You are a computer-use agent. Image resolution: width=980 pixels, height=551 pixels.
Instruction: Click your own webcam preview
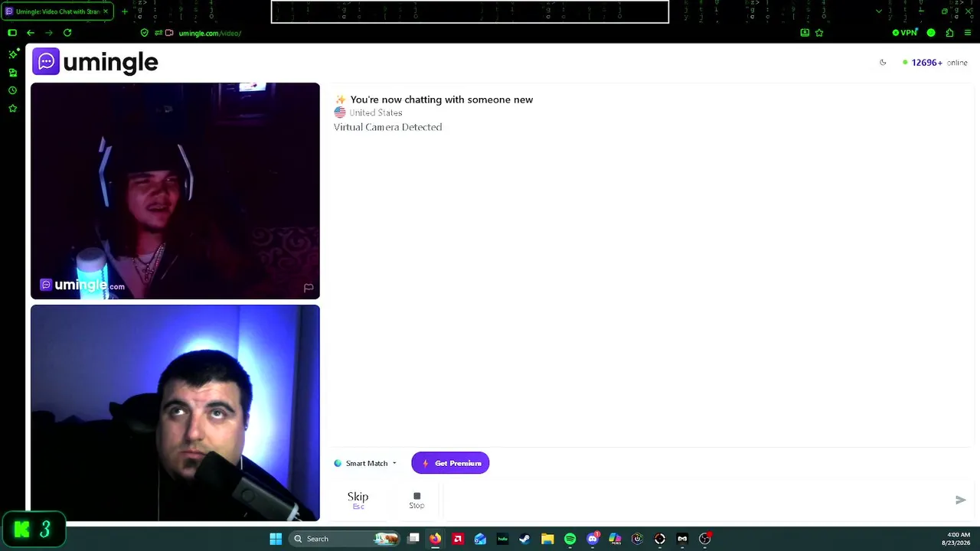pyautogui.click(x=175, y=413)
